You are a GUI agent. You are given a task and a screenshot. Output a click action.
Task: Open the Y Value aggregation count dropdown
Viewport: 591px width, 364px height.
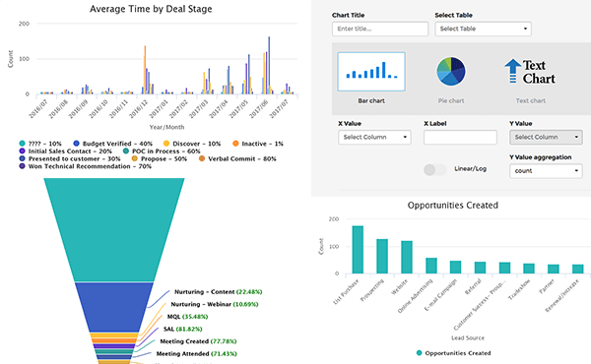pos(546,171)
